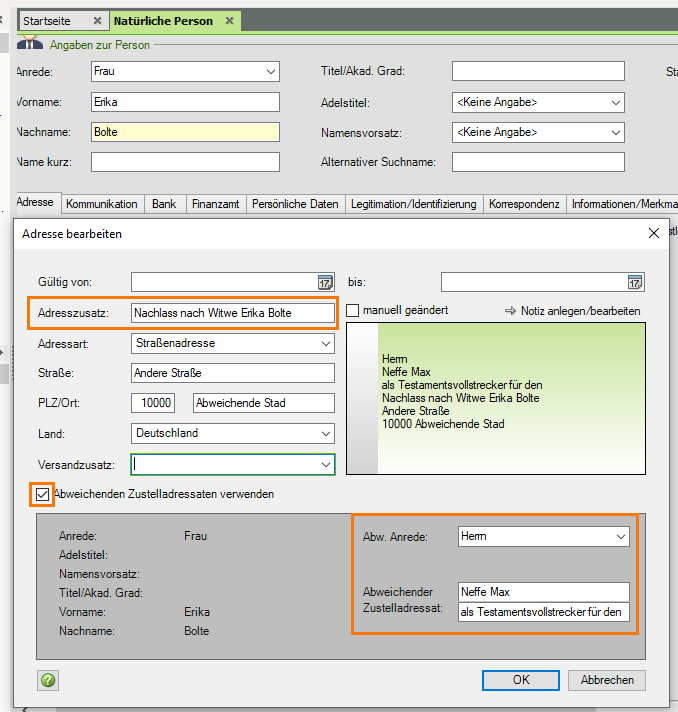
Task: Close the Startseite tab
Action: [x=97, y=21]
